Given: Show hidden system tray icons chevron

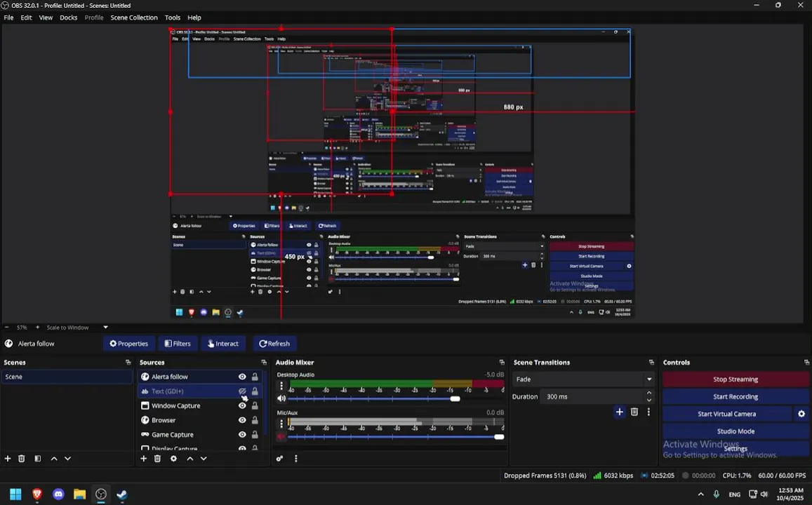Looking at the screenshot, I should [x=700, y=494].
